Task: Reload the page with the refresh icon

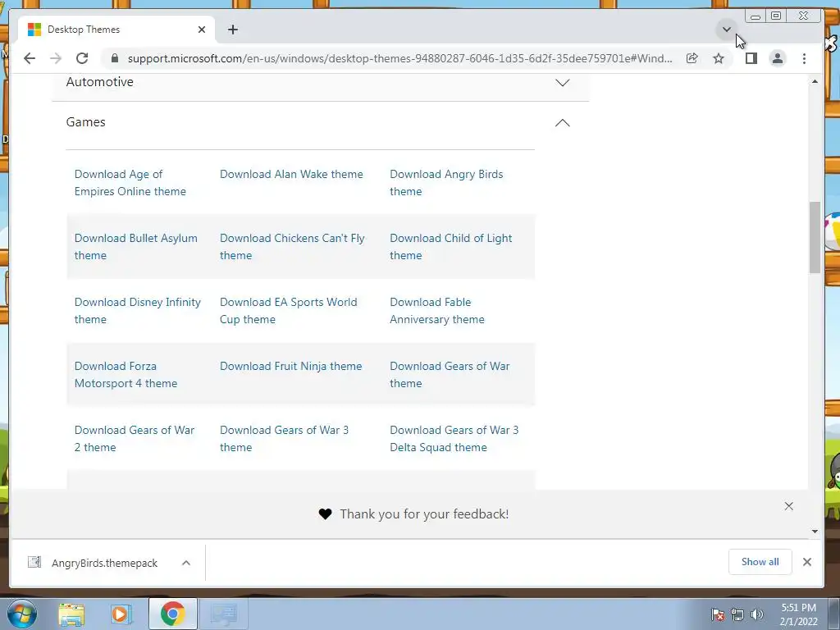Action: 82,58
